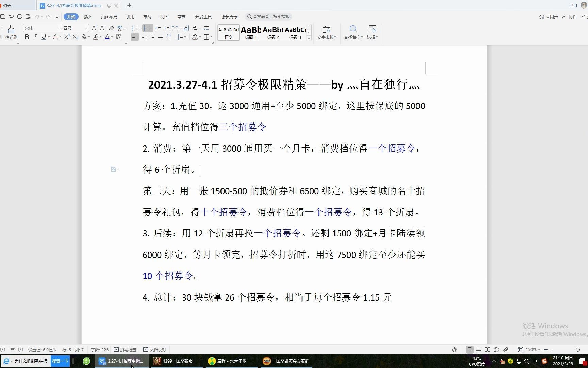This screenshot has width=588, height=368.
Task: Expand underline style dropdown arrow
Action: point(49,37)
